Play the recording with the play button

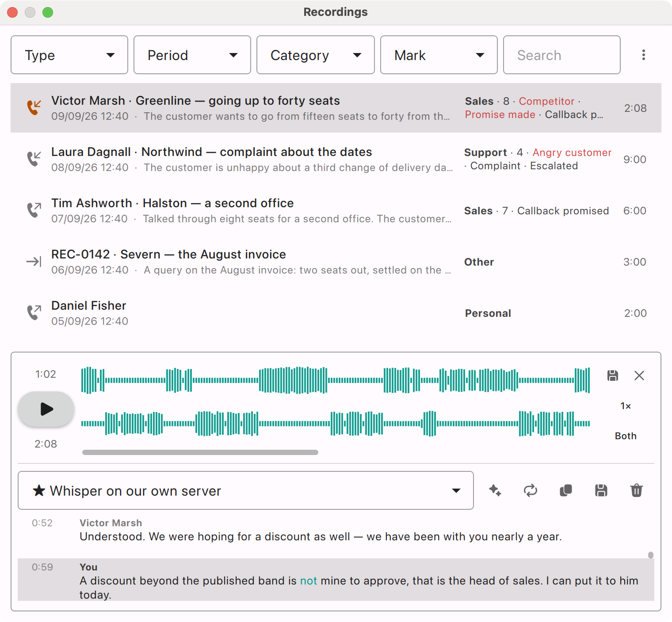click(x=46, y=409)
